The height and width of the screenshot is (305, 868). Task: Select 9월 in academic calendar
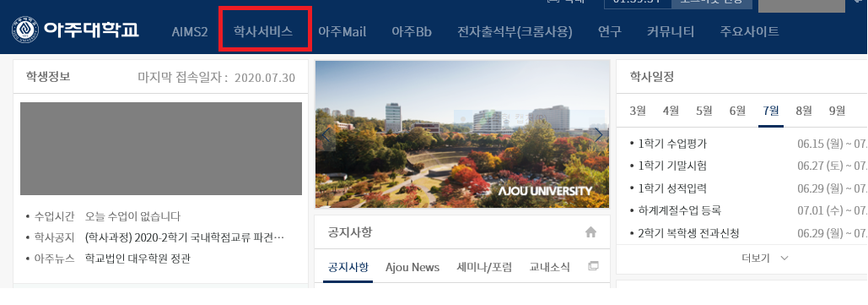pyautogui.click(x=837, y=111)
